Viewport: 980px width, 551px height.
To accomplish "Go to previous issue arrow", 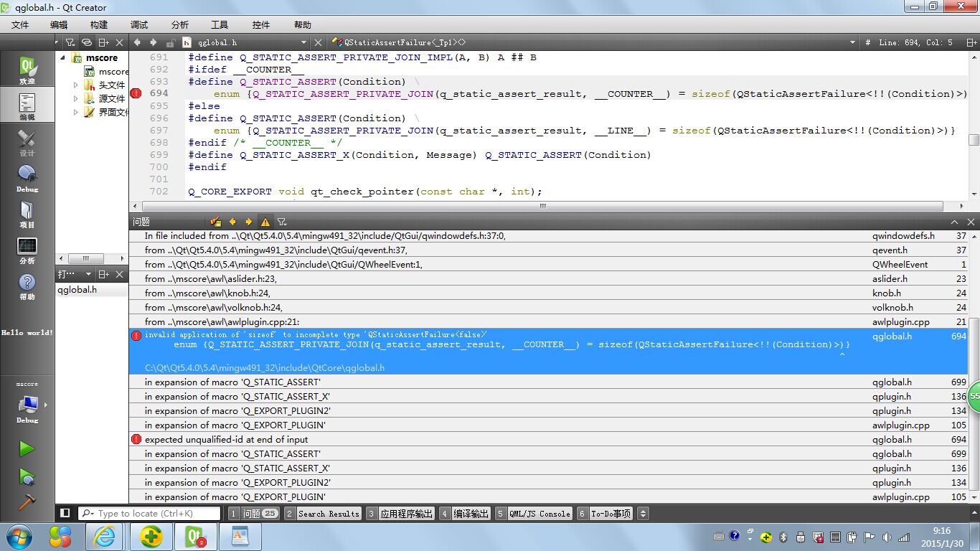I will 232,222.
